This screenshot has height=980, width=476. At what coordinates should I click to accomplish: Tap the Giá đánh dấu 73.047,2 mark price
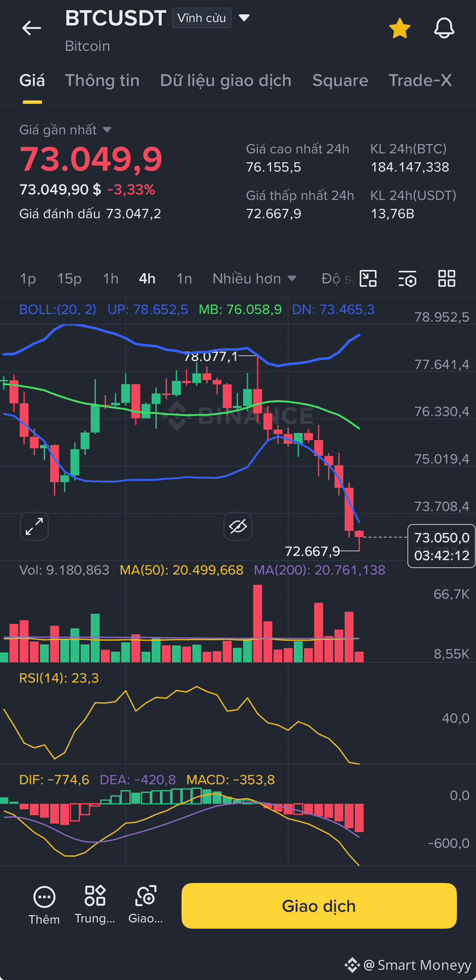(x=90, y=214)
